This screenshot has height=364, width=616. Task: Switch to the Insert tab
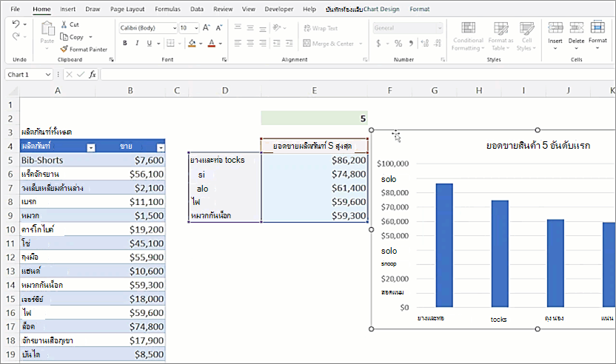[67, 9]
